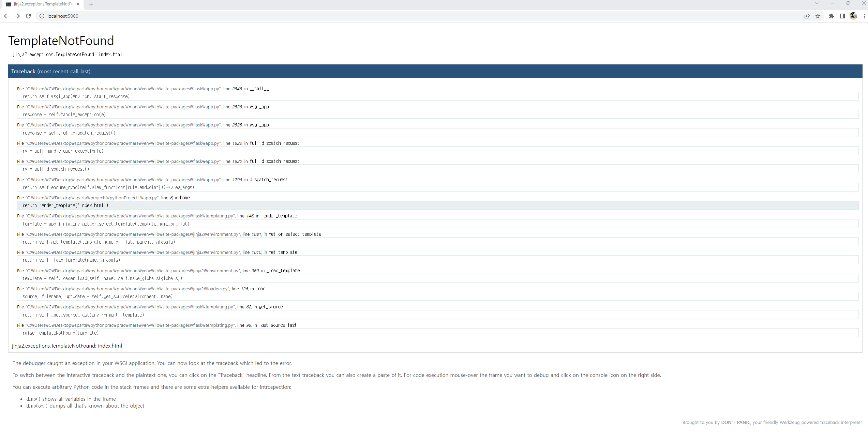Screen dimensions: 868x443
Task: Select the frame line 'rv = self.handle_user_exception(e)'
Action: click(438, 151)
